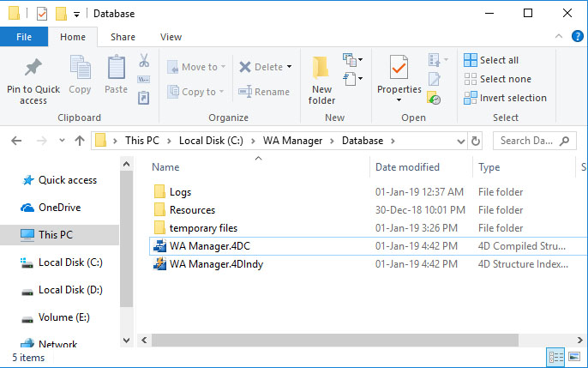Open Explorer Help via question mark
Image resolution: width=588 pixels, height=368 pixels.
pyautogui.click(x=577, y=36)
